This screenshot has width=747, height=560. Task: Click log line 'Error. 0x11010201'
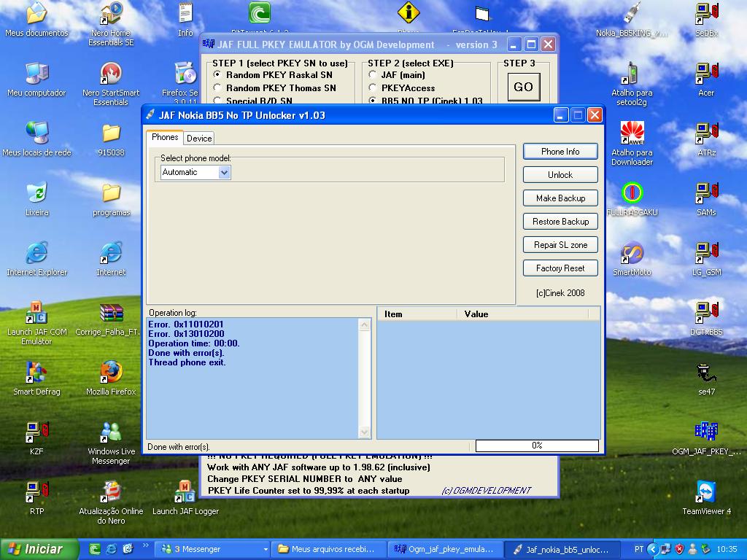point(186,324)
